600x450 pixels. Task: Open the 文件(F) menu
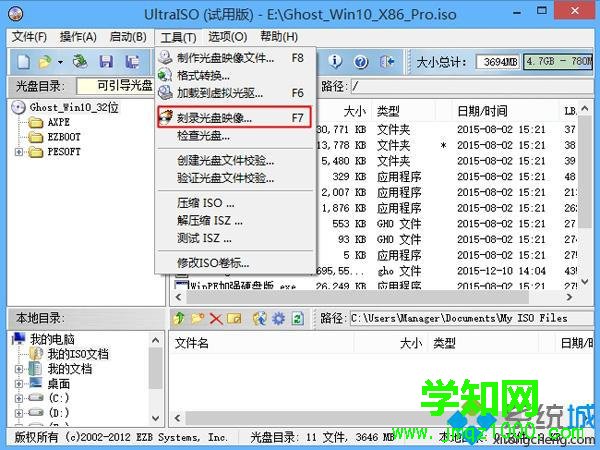coord(29,37)
